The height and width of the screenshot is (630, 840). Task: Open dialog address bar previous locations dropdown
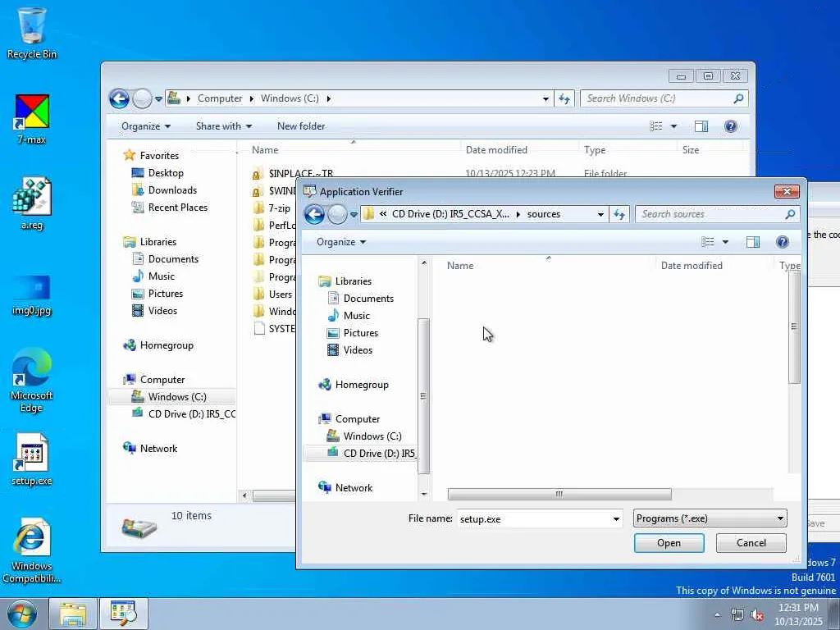point(600,214)
